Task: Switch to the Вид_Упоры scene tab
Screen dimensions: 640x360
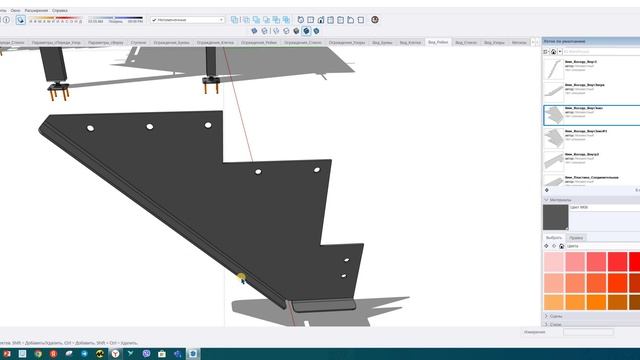Action: point(494,42)
